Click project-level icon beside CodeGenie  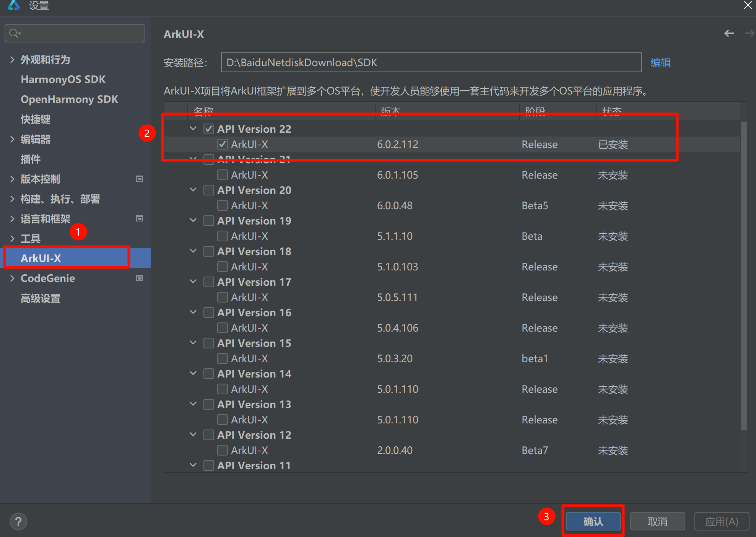tap(140, 278)
